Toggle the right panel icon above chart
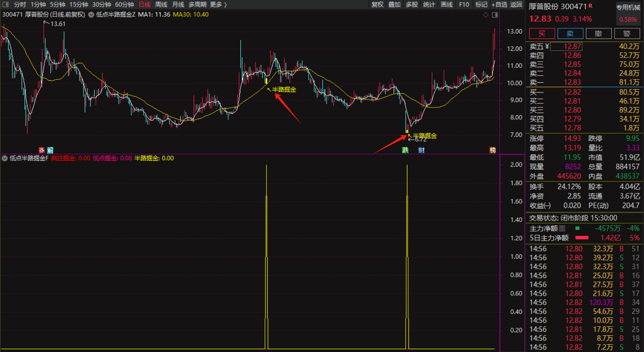The image size is (644, 352). pyautogui.click(x=495, y=15)
